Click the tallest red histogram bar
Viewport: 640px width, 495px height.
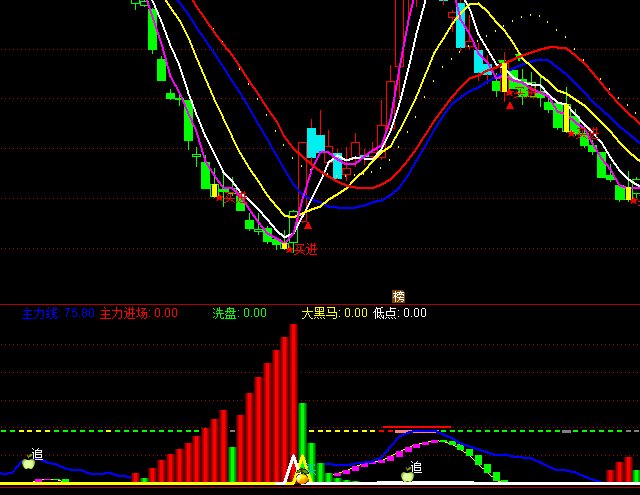click(x=293, y=400)
